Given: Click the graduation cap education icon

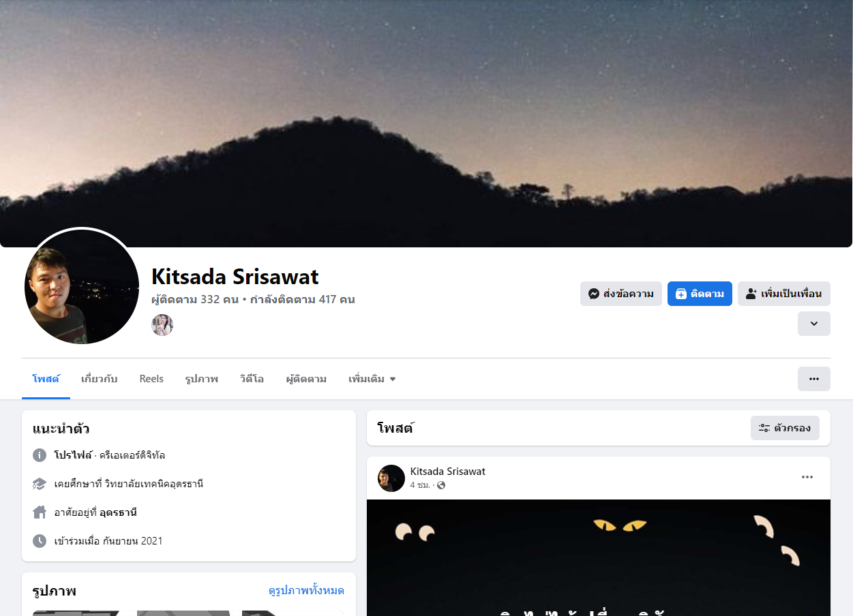Looking at the screenshot, I should [40, 484].
